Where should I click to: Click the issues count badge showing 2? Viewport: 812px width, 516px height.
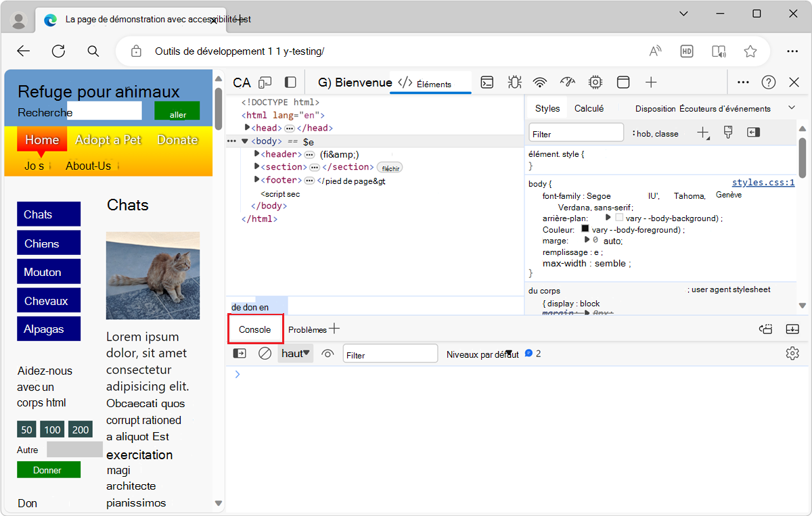[533, 354]
